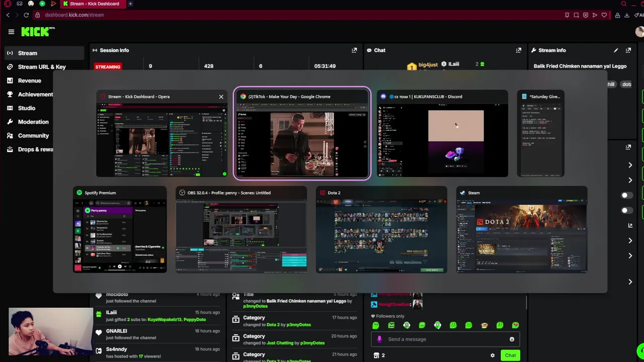Click the purple microphone icon in chat
The height and width of the screenshot is (362, 644).
pyautogui.click(x=379, y=339)
